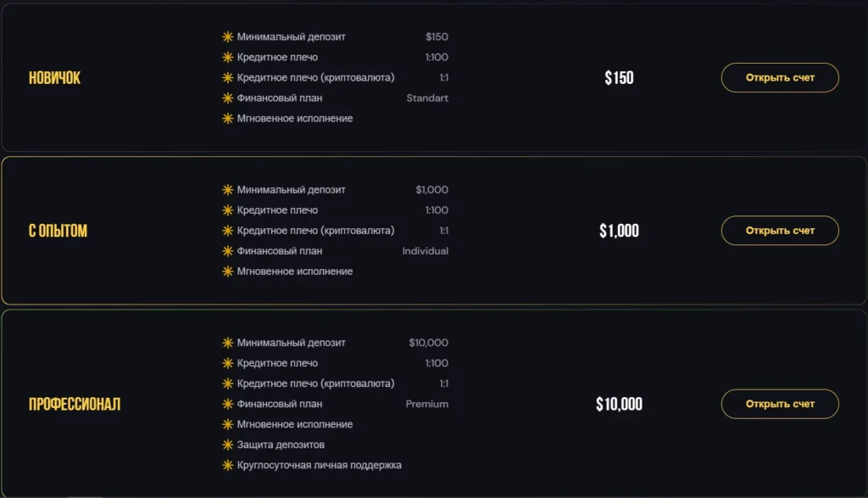Click the Individual financial plan value
868x498 pixels.
[x=425, y=251]
